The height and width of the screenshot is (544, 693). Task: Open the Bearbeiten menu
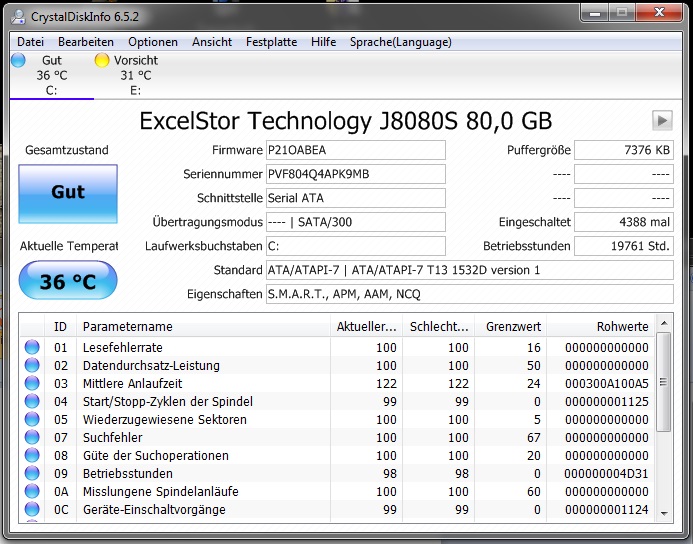click(86, 42)
